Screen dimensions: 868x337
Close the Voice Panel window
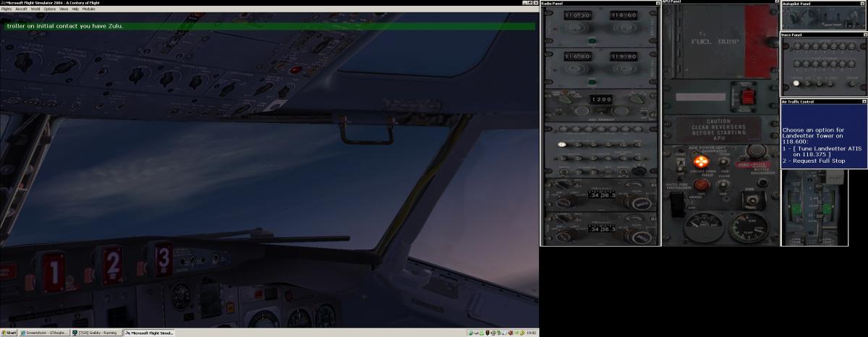(864, 35)
